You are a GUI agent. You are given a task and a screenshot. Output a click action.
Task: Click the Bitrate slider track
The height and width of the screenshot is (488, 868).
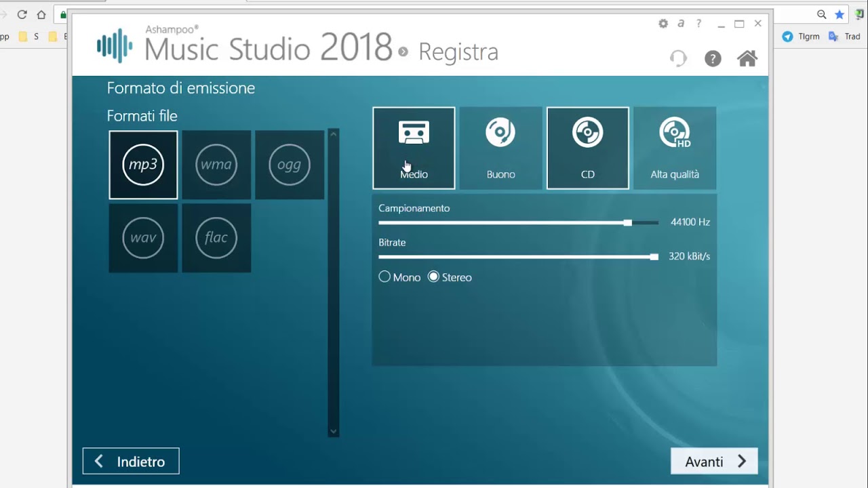point(518,257)
